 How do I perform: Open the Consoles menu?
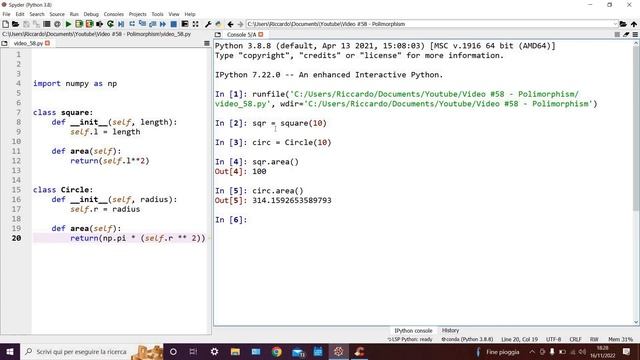(114, 14)
